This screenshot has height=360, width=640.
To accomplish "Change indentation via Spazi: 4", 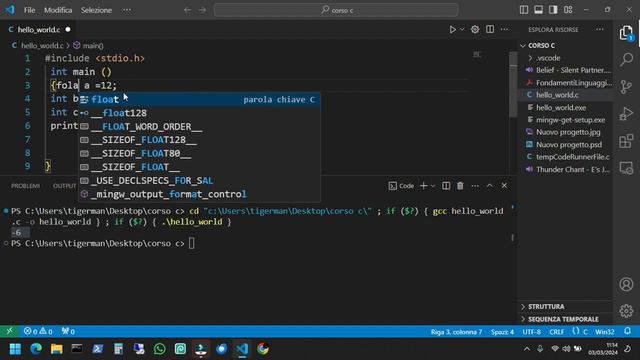I will (x=502, y=331).
